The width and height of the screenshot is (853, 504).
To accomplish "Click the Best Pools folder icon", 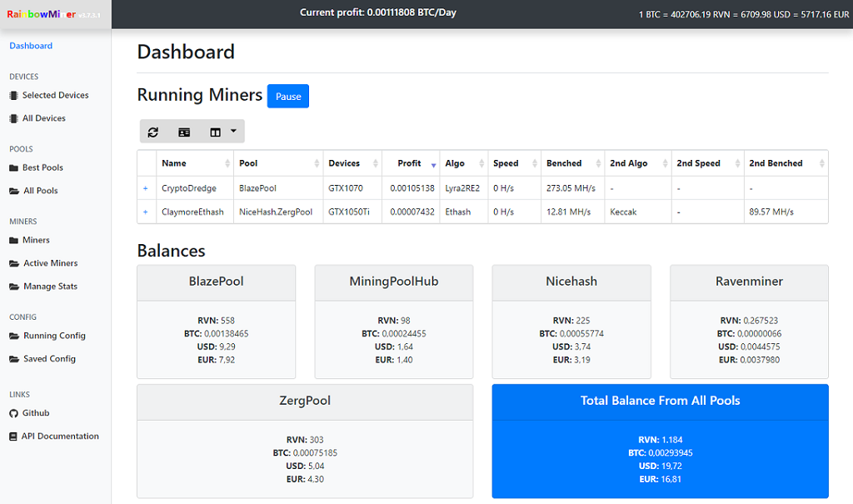I will pyautogui.click(x=13, y=167).
